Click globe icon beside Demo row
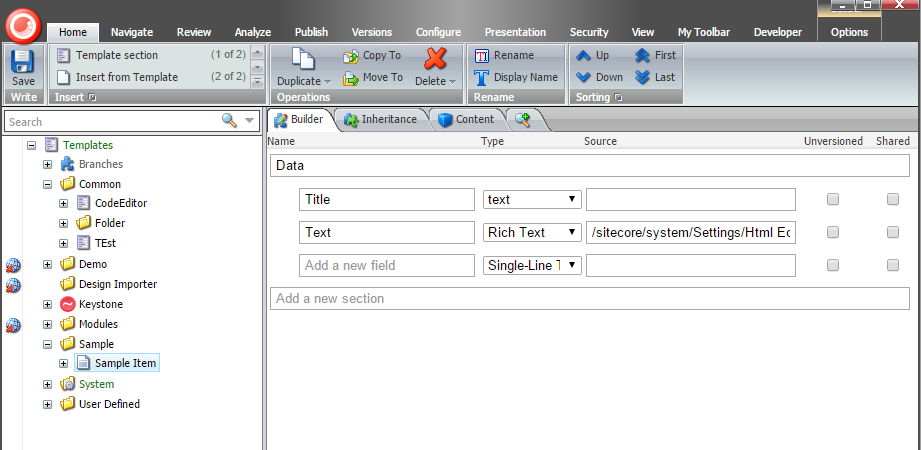 point(13,266)
